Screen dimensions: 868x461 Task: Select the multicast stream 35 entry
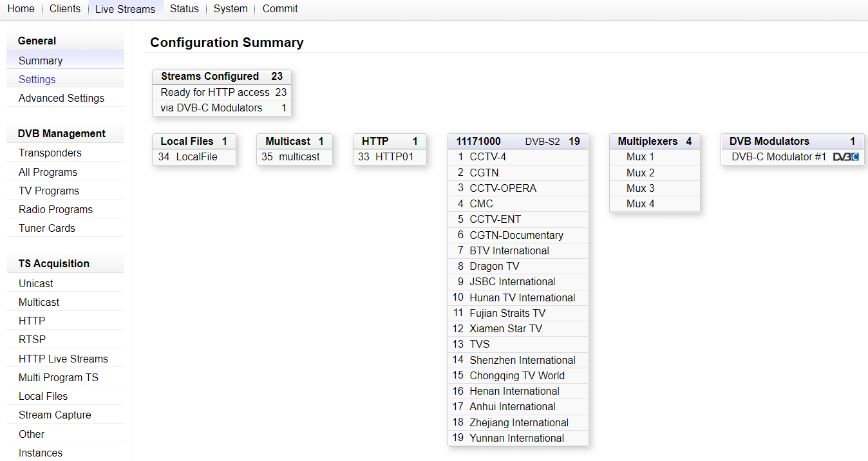[299, 157]
